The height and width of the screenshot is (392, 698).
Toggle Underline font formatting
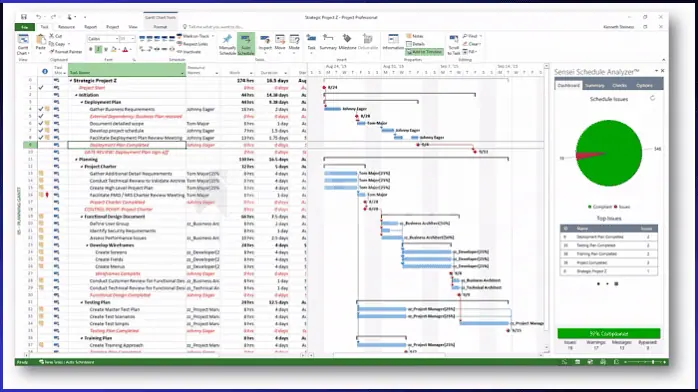tap(106, 49)
